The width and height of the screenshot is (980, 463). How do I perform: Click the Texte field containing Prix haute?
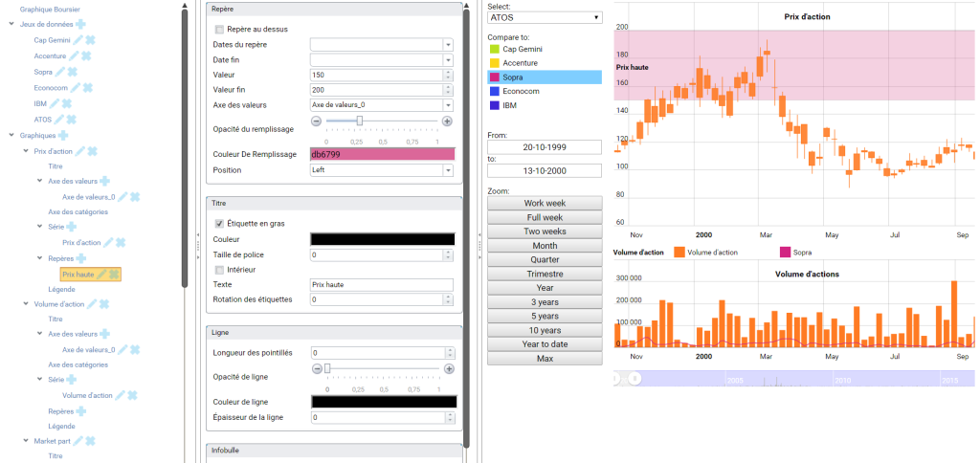[x=382, y=285]
